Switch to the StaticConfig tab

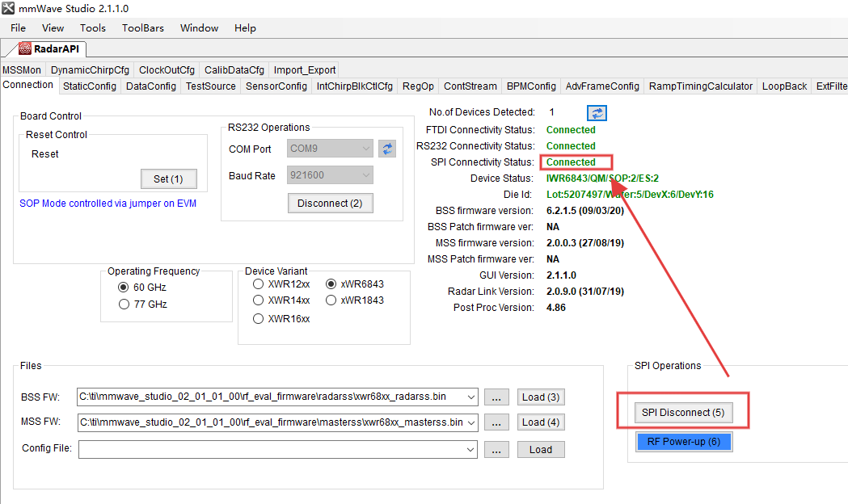tap(89, 86)
